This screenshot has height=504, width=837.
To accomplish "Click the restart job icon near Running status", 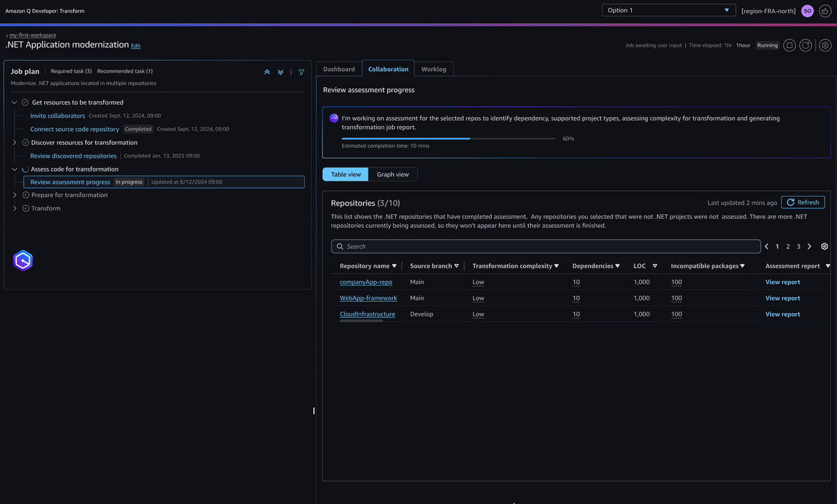I will (807, 45).
